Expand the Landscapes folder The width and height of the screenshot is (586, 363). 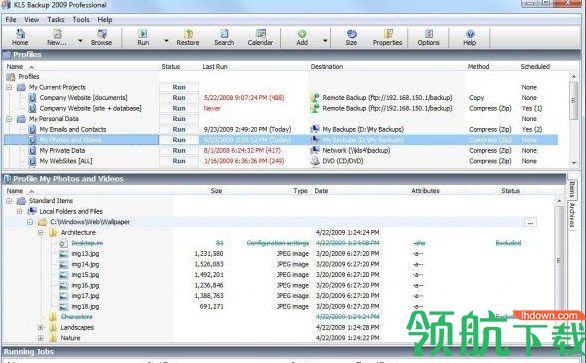click(40, 327)
